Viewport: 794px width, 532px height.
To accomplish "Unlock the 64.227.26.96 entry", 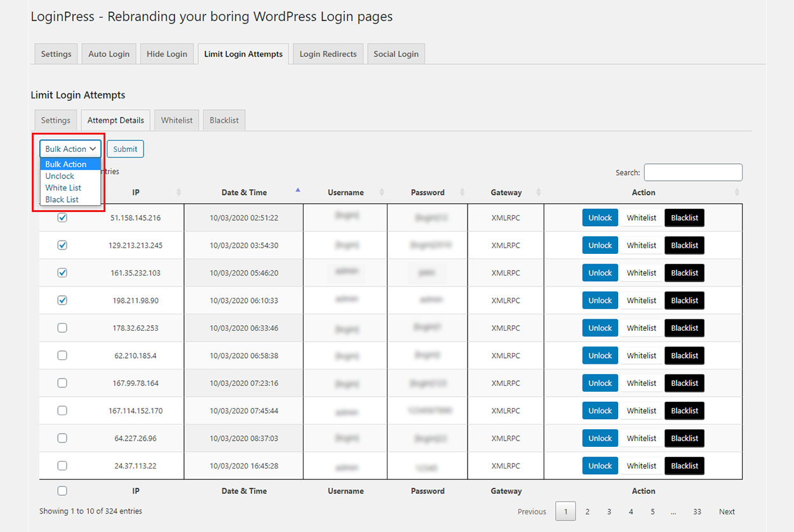I will coord(600,439).
